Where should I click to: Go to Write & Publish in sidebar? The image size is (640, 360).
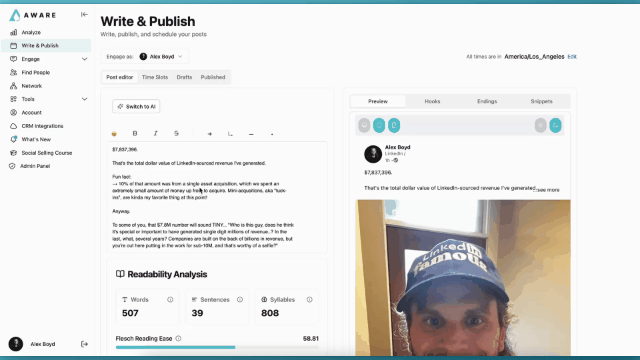(46, 46)
